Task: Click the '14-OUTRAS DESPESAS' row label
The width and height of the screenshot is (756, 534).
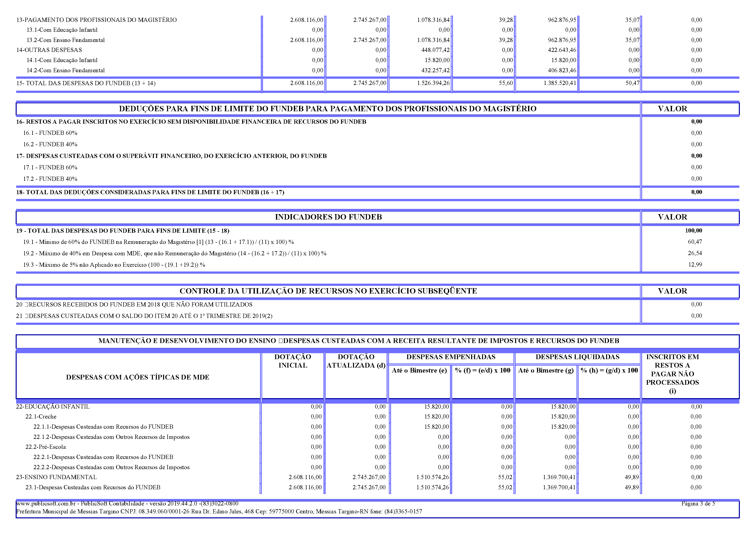Action: (49, 50)
